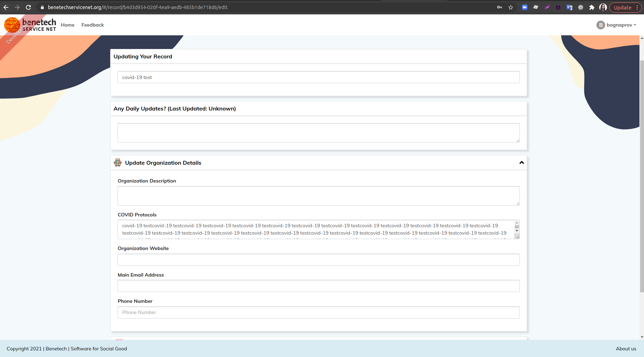644x357 pixels.
Task: Open the Google Translate extension
Action: (x=569, y=7)
